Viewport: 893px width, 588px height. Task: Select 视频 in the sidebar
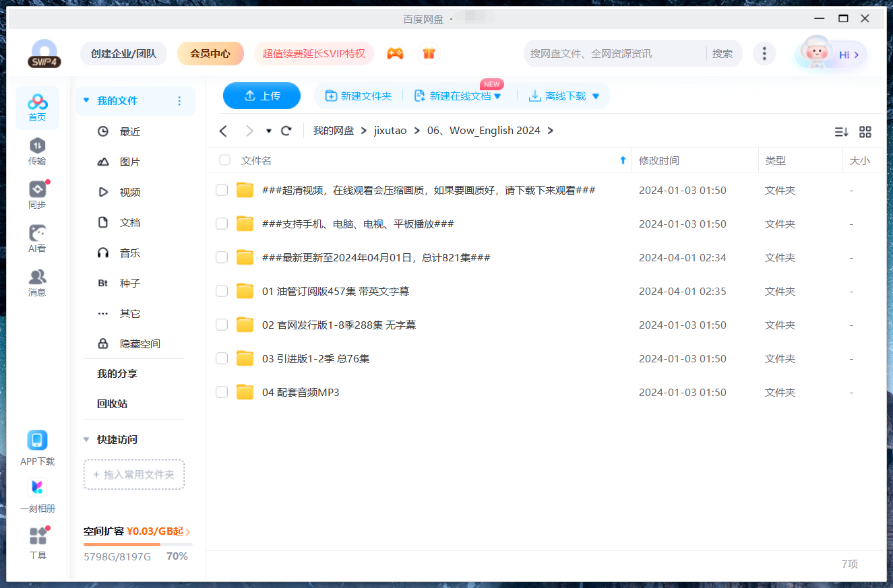(x=130, y=192)
